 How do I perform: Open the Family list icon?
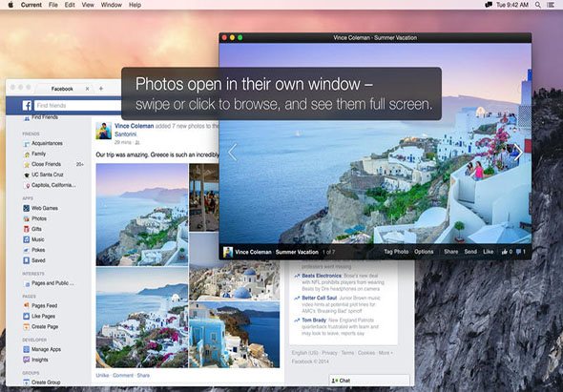(27, 154)
